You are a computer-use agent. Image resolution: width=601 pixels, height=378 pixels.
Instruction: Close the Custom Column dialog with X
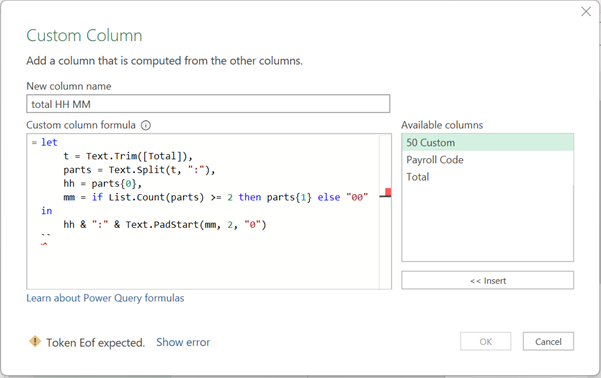point(586,12)
